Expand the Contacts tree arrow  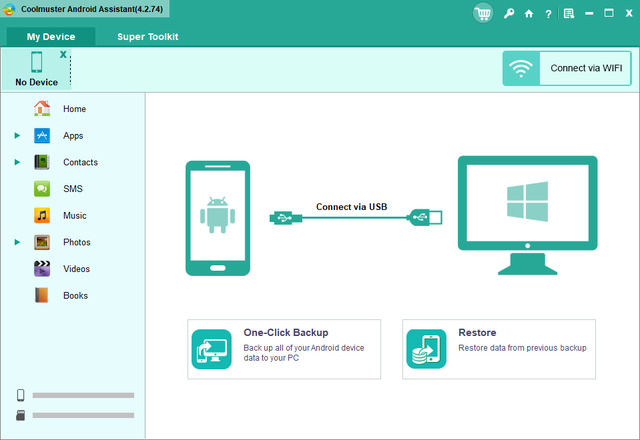point(17,162)
